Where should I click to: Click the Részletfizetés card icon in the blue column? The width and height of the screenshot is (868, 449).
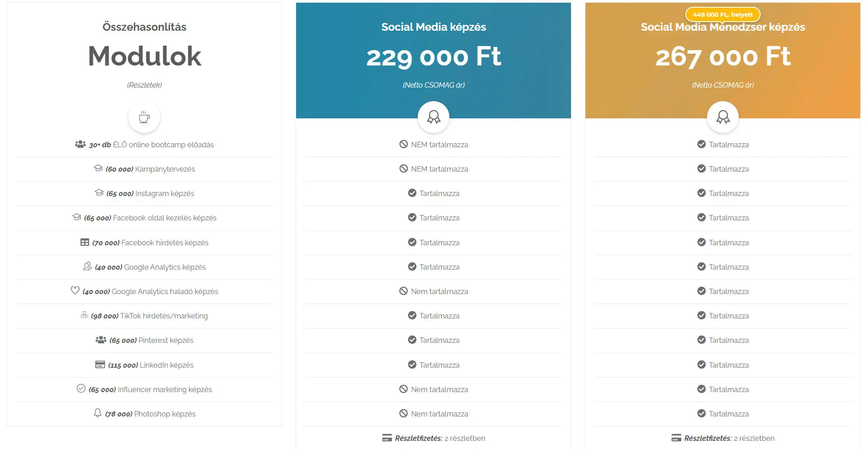(387, 438)
